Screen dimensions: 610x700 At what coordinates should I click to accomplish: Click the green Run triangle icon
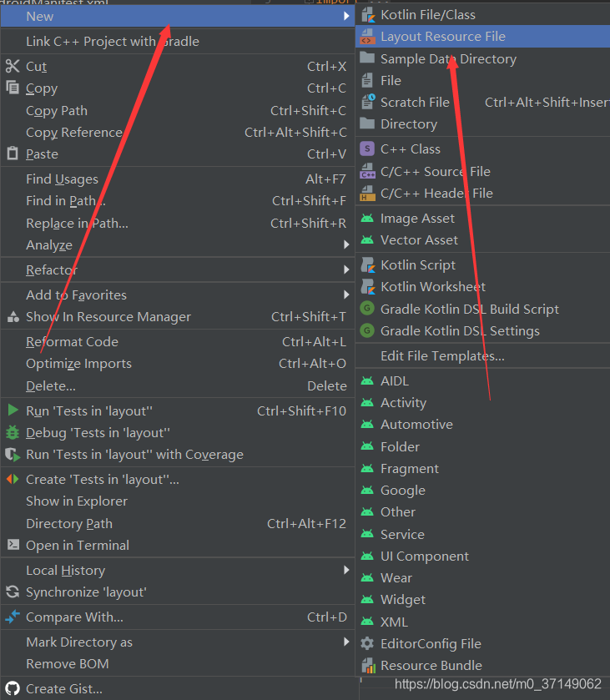click(13, 410)
